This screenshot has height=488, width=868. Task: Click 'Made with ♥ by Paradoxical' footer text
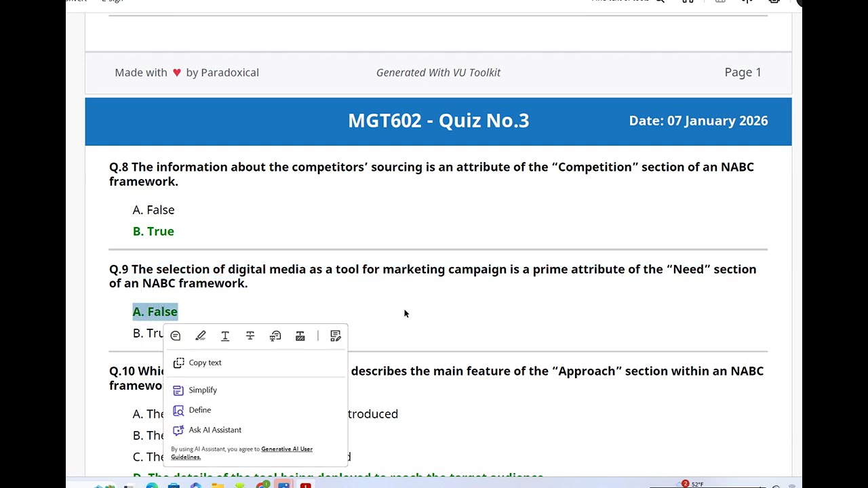click(x=186, y=73)
